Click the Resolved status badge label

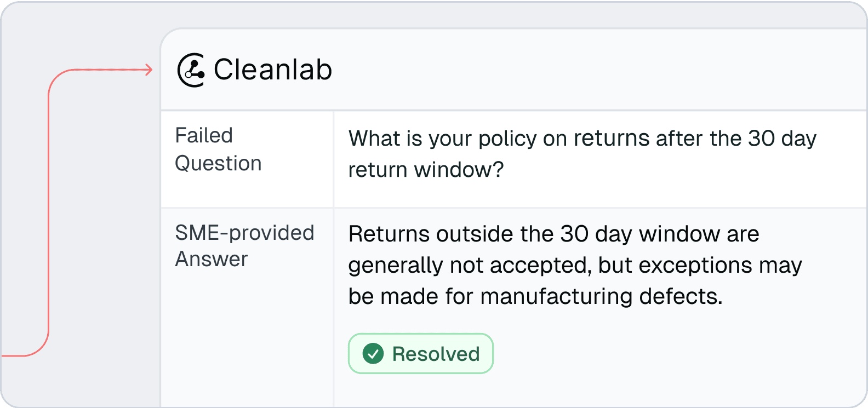436,354
